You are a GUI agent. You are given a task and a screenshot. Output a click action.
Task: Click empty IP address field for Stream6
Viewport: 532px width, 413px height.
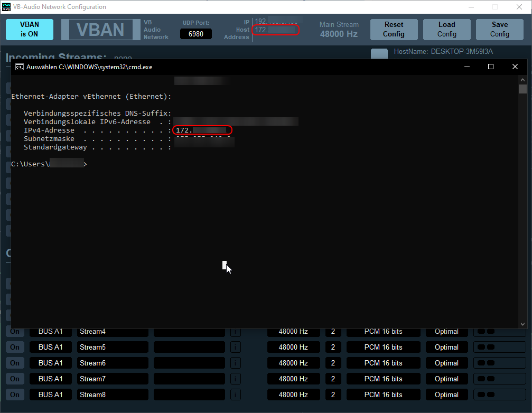tap(189, 363)
